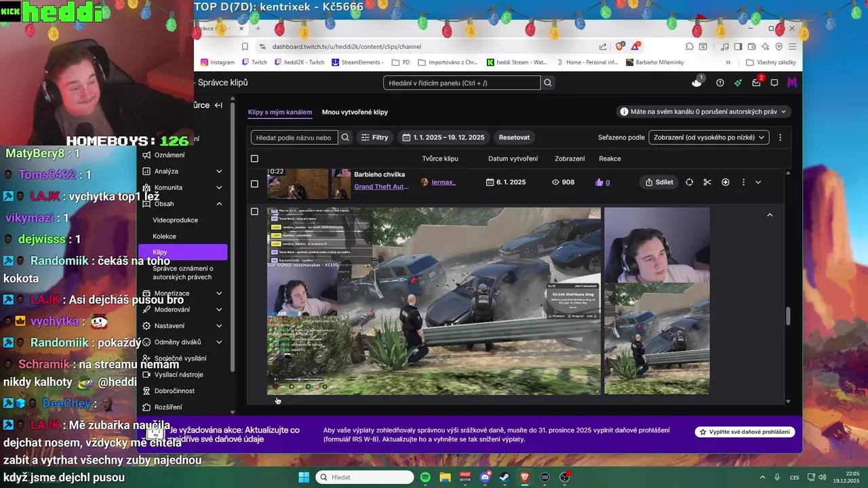Select Klipy in the sidebar

(182, 252)
